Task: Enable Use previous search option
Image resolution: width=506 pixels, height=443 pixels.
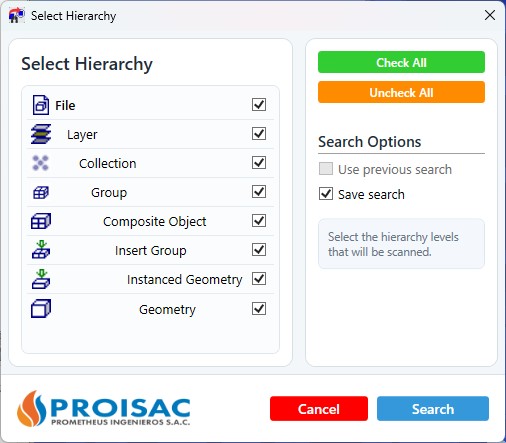Action: tap(326, 169)
